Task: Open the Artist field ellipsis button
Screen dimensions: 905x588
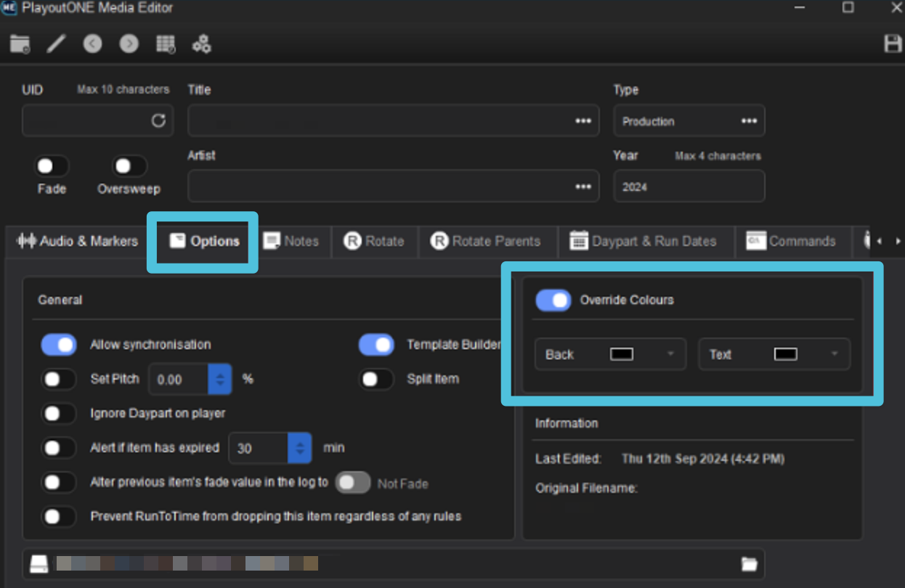Action: point(583,187)
